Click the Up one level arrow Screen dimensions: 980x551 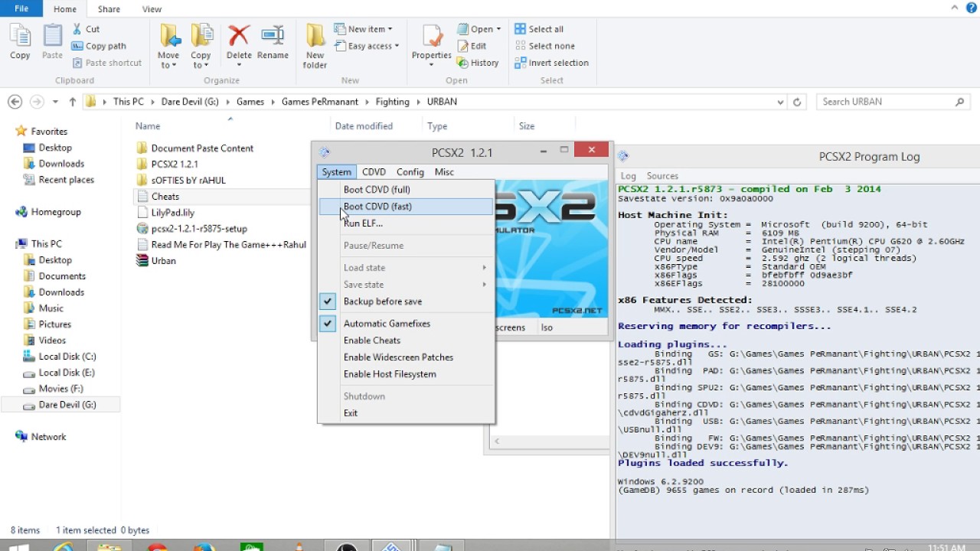73,102
